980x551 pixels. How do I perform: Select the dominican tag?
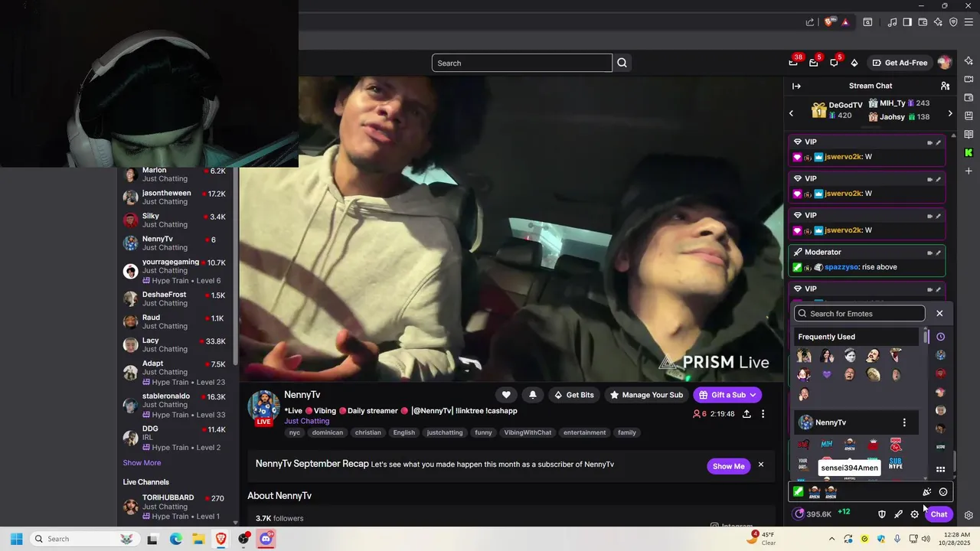[x=328, y=432]
